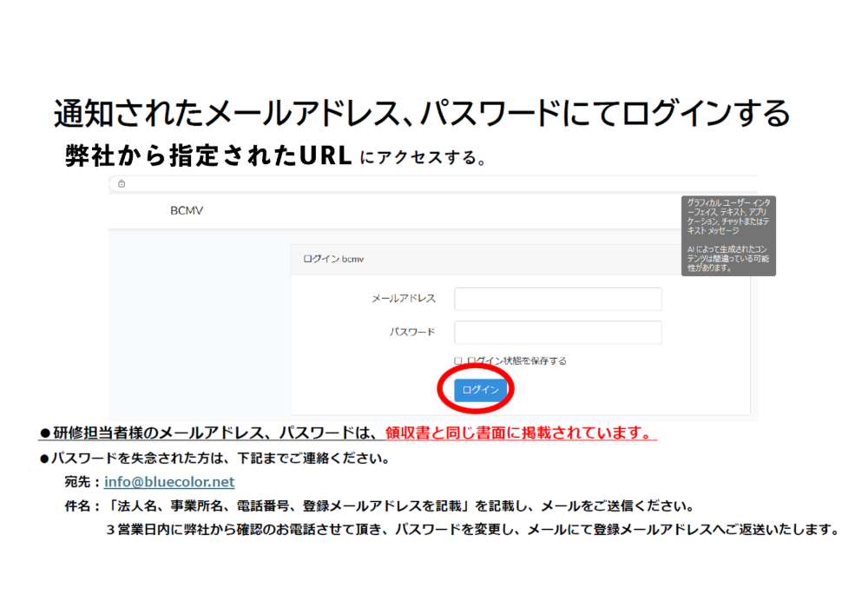The height and width of the screenshot is (614, 868).
Task: Click inside the red circle annotation
Action: tap(478, 389)
